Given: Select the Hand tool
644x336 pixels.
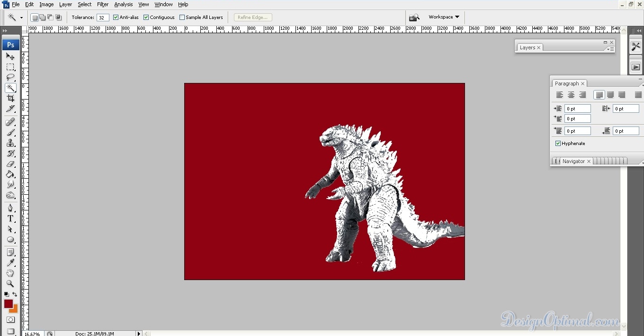Looking at the screenshot, I should click(x=10, y=273).
